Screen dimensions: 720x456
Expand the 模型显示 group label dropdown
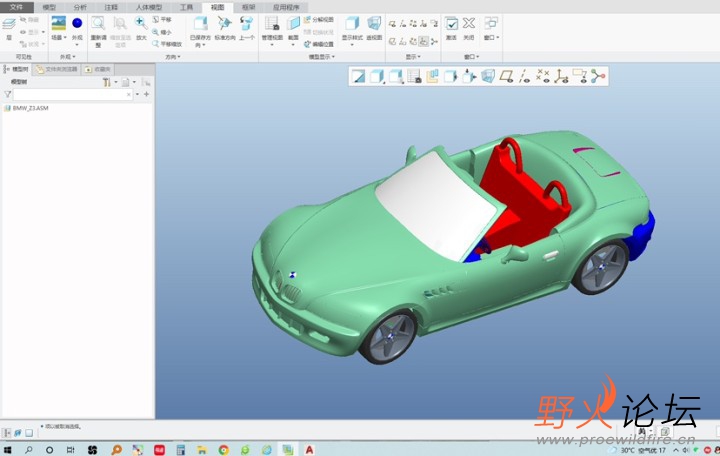coord(322,57)
